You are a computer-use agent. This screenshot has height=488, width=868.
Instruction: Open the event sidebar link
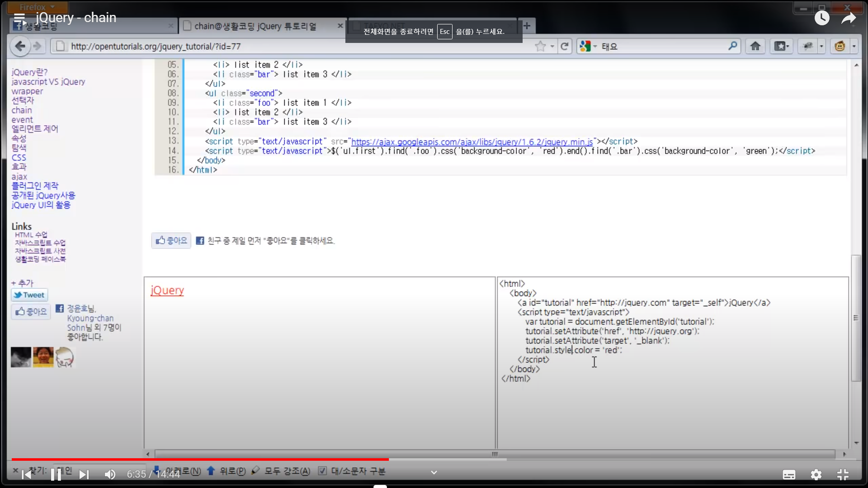pyautogui.click(x=22, y=120)
